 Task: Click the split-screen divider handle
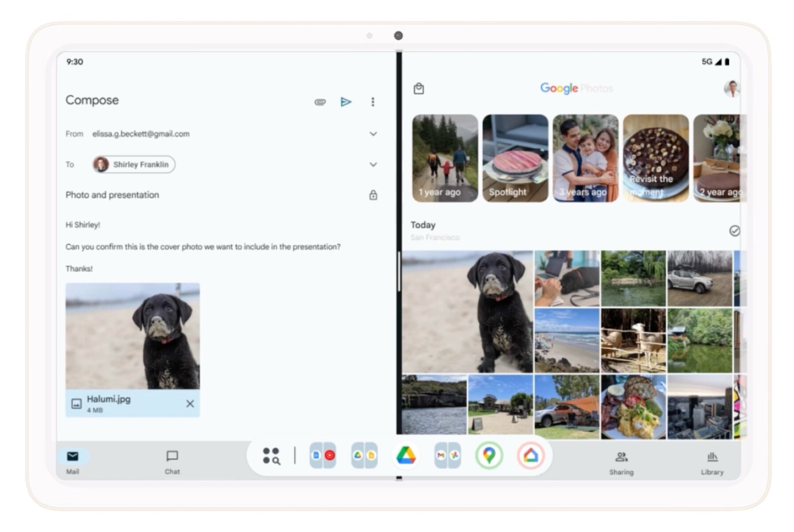[399, 271]
